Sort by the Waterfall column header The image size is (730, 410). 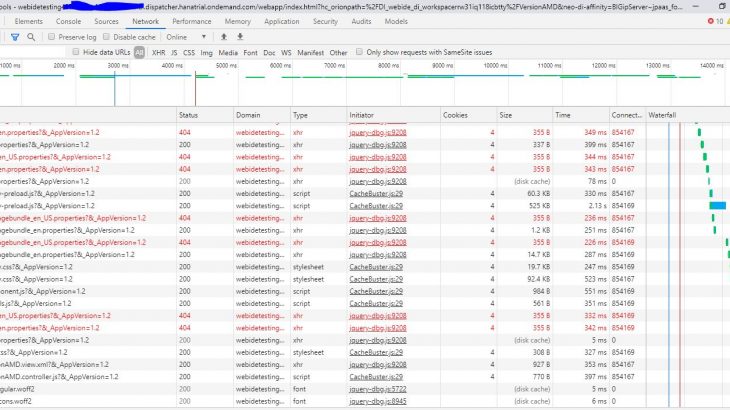pos(688,115)
